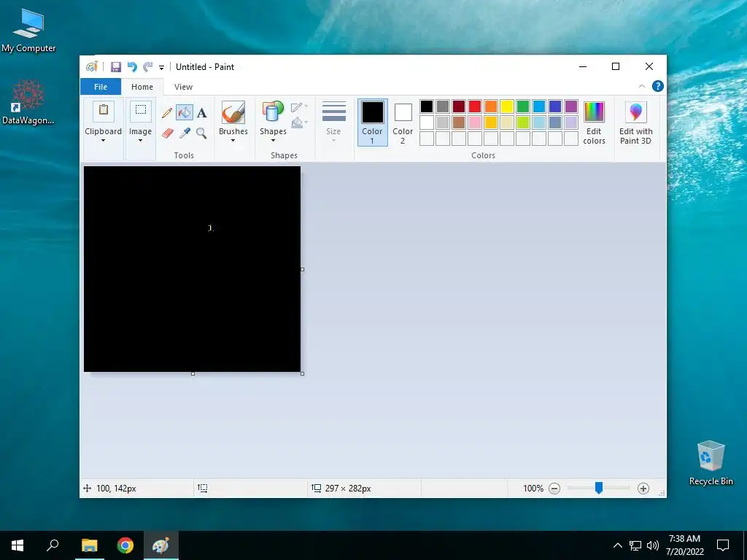Pick the yellow color swatch

507,106
